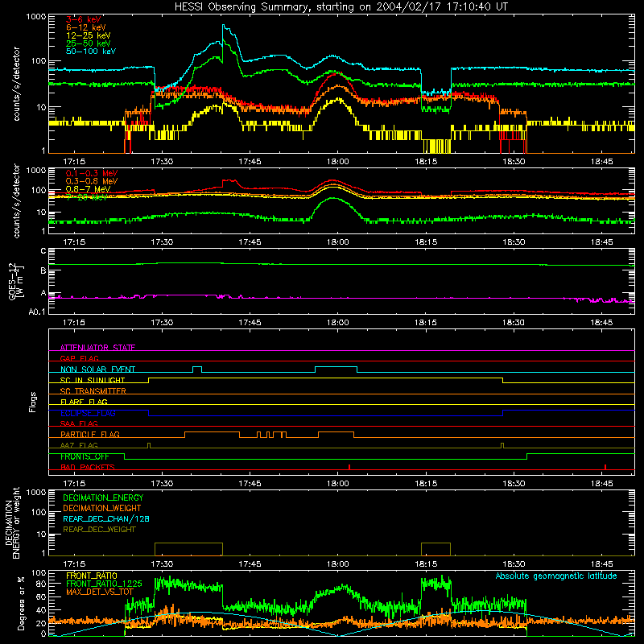Click the FRONT_RATIO_1225 legend label
644x644 pixels.
click(104, 584)
